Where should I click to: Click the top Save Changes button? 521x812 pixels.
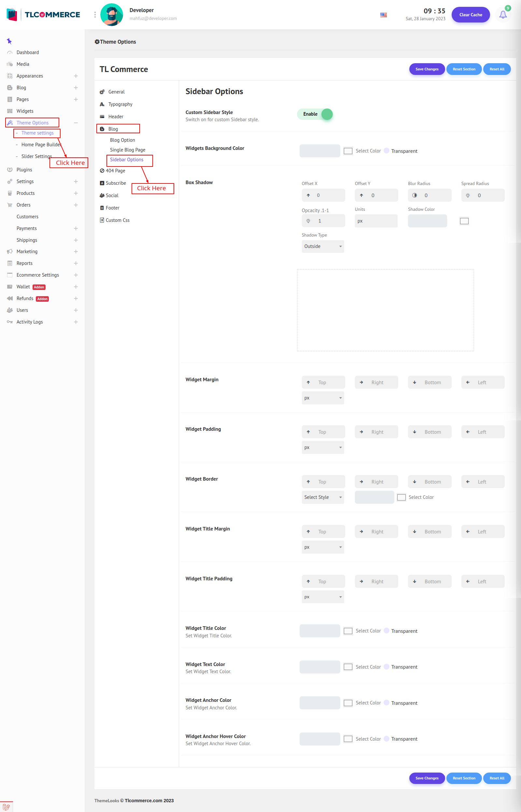[427, 69]
